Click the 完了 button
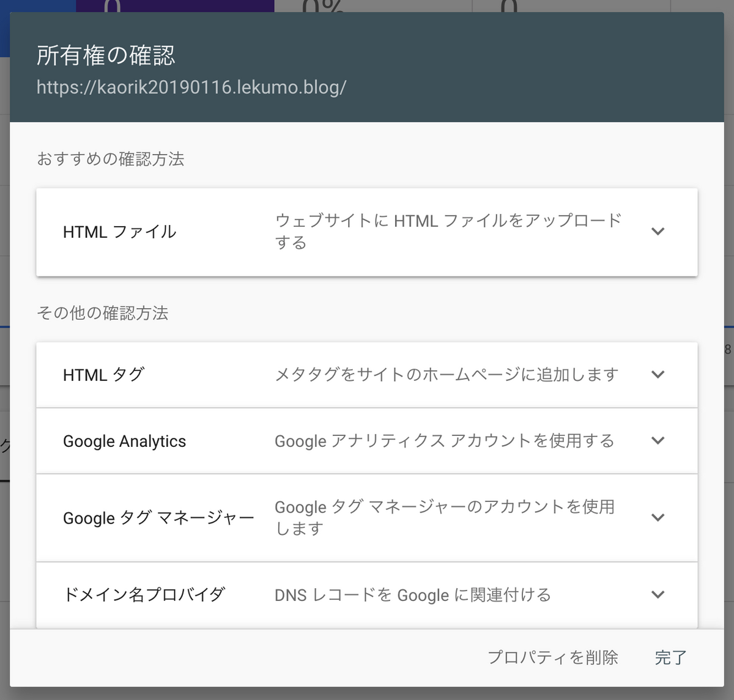The height and width of the screenshot is (700, 734). pos(671,657)
